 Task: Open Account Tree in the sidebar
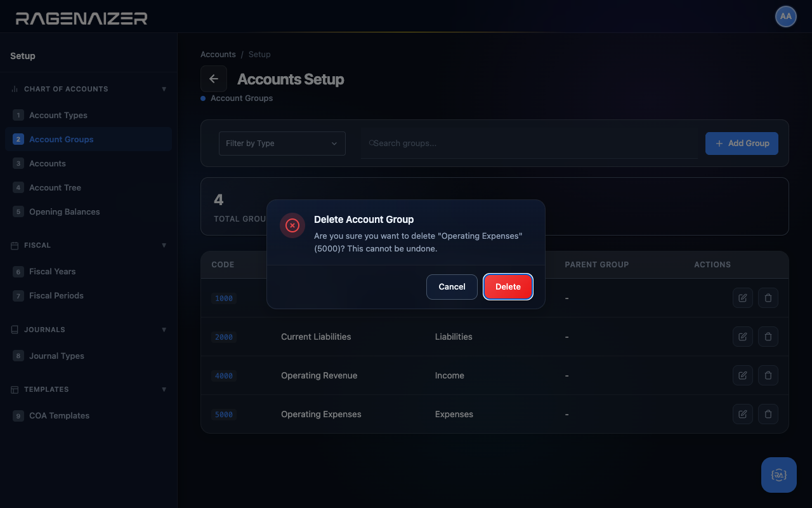88,187
